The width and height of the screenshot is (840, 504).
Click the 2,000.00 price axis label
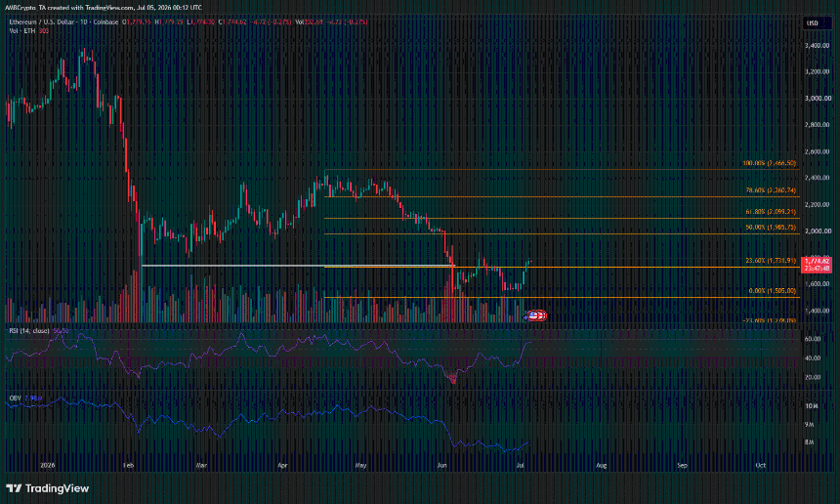pos(818,231)
